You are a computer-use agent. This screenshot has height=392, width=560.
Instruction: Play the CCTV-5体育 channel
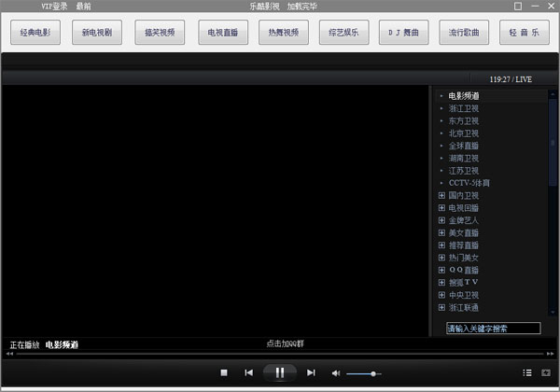[x=469, y=183]
